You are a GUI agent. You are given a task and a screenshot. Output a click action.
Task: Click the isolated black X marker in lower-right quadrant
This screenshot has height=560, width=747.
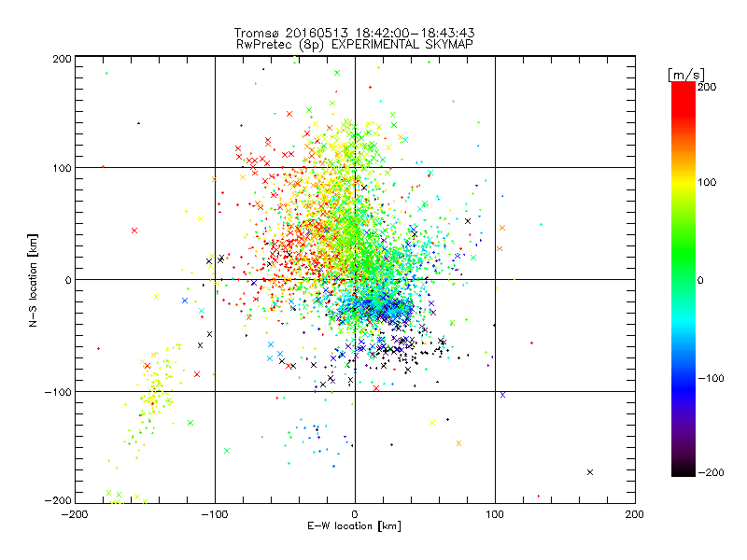(x=590, y=472)
